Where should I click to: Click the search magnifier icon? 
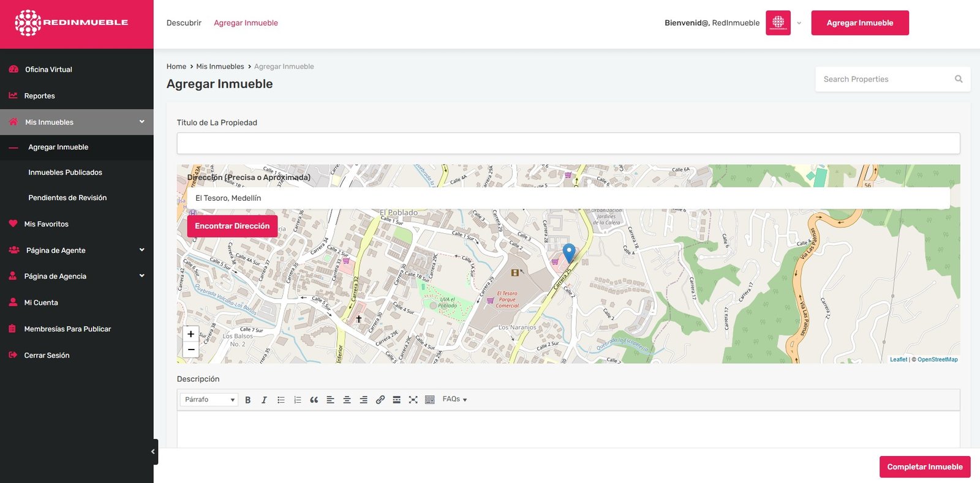point(959,79)
